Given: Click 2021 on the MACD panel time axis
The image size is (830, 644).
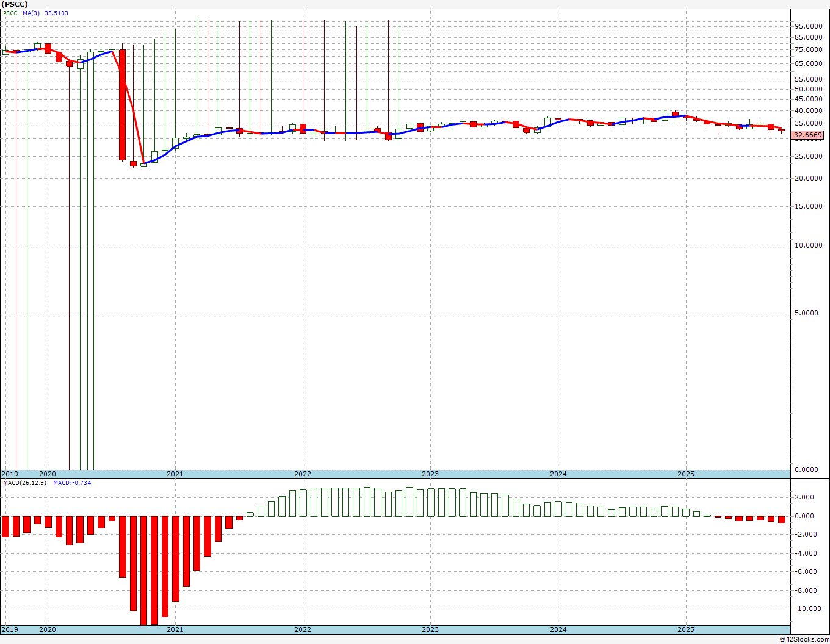Looking at the screenshot, I should click(x=175, y=629).
